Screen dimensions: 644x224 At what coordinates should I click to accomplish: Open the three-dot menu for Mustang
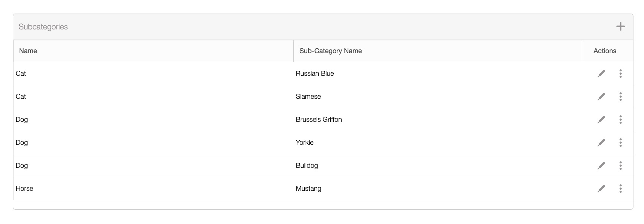click(x=620, y=189)
